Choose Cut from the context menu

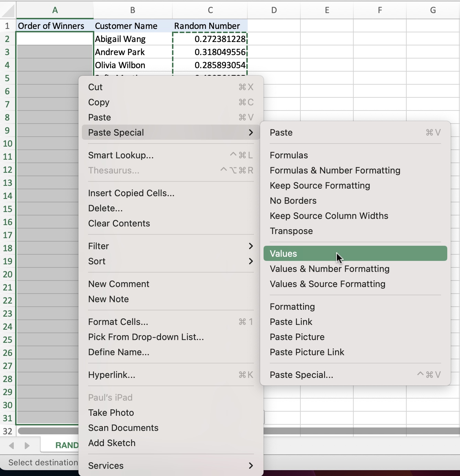pos(171,87)
